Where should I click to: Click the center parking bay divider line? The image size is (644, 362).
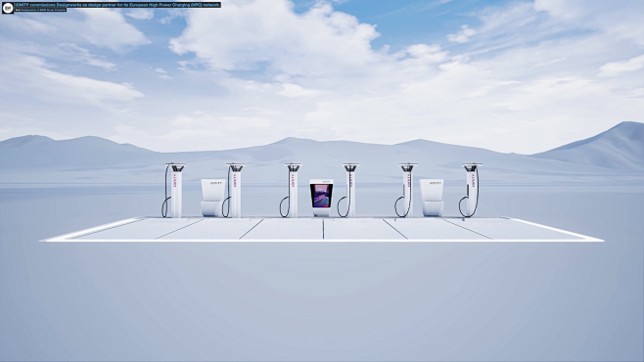(x=323, y=229)
